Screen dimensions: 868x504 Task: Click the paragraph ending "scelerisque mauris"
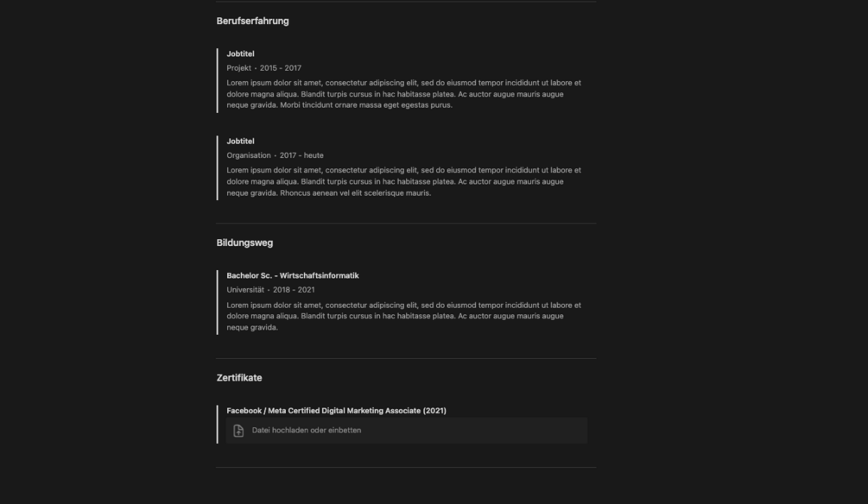point(403,181)
